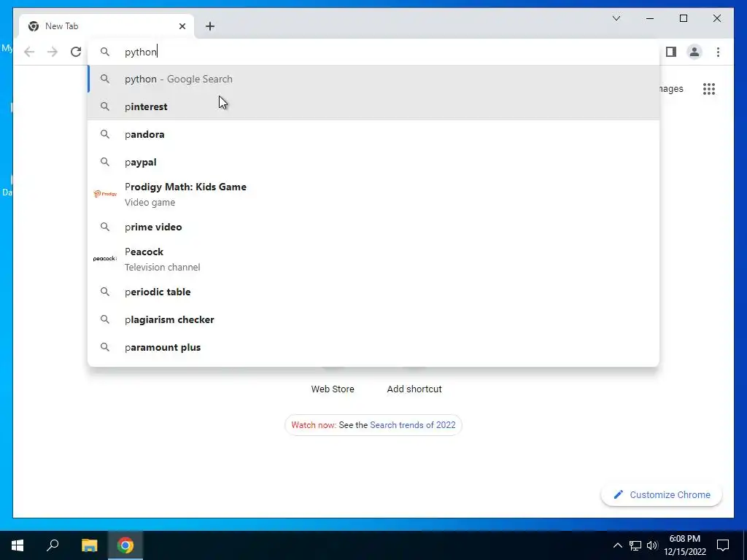747x560 pixels.
Task: Select the pinterest suggestion
Action: coord(373,106)
